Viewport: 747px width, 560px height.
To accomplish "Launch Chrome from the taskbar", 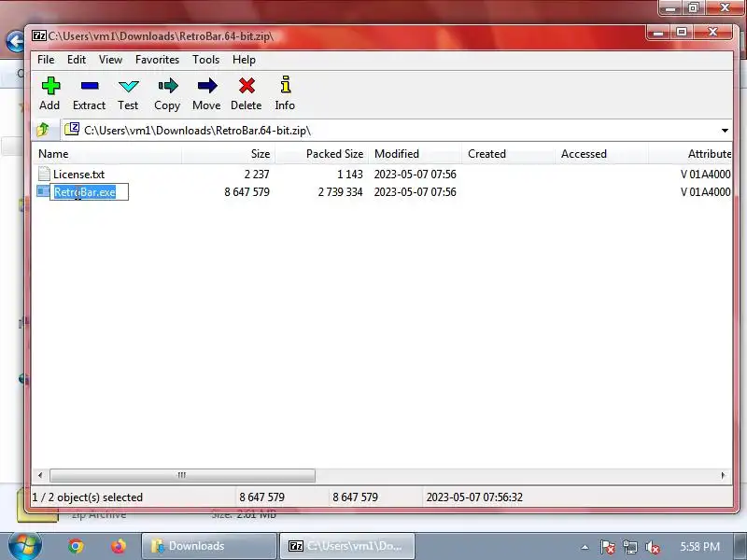I will (x=76, y=546).
